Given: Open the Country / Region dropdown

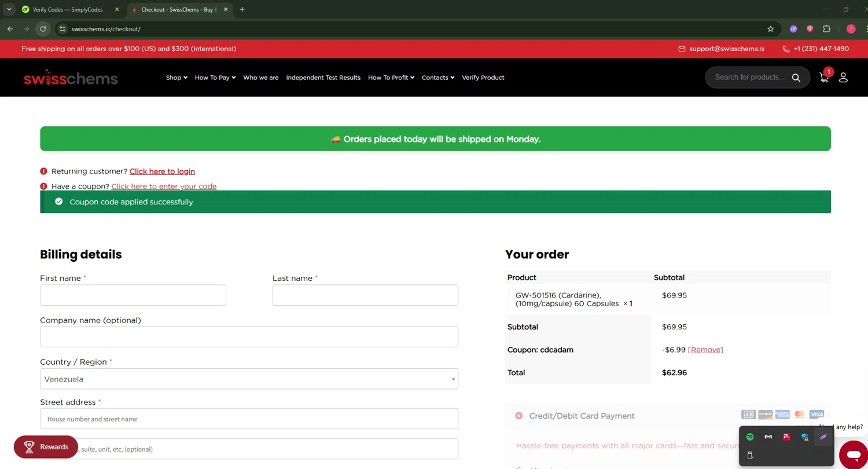Looking at the screenshot, I should click(x=249, y=379).
